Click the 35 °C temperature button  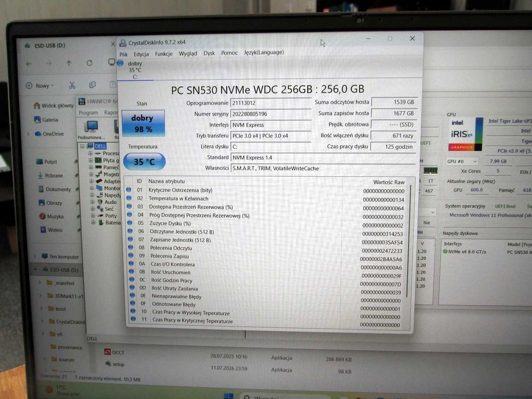[x=144, y=162]
